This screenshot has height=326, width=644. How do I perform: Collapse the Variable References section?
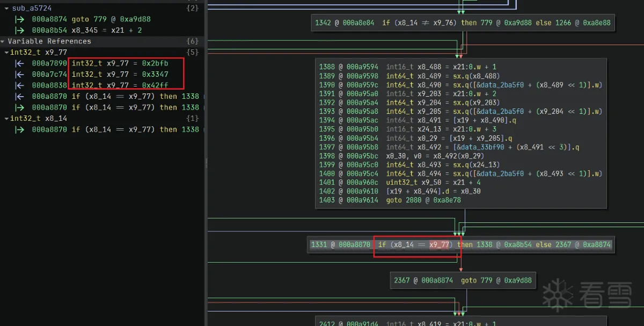click(3, 41)
